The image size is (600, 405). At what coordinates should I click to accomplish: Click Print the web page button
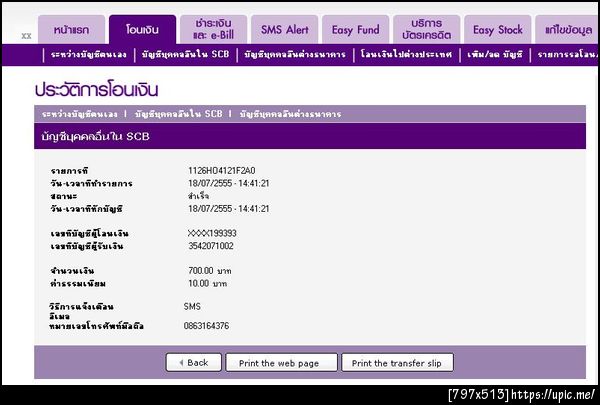pos(282,363)
